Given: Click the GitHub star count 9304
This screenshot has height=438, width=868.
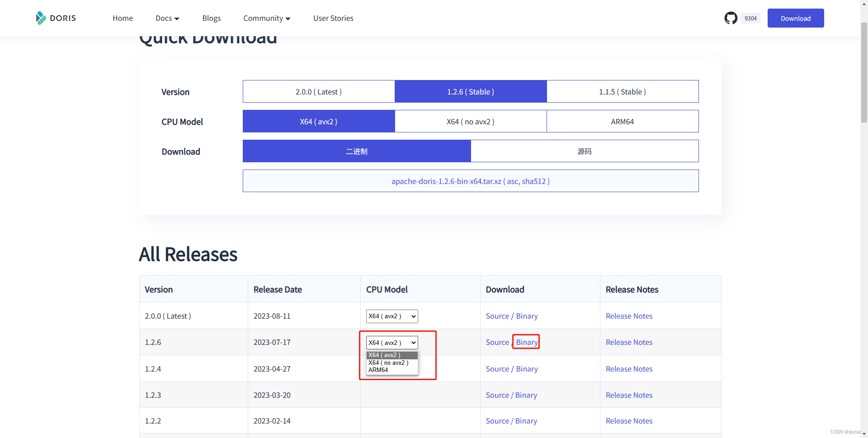Looking at the screenshot, I should [750, 19].
